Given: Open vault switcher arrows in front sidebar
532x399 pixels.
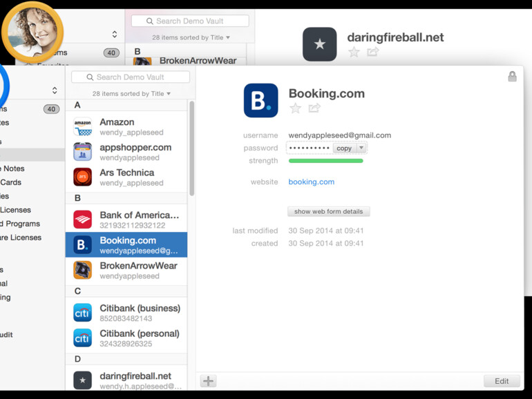Looking at the screenshot, I should coord(55,90).
